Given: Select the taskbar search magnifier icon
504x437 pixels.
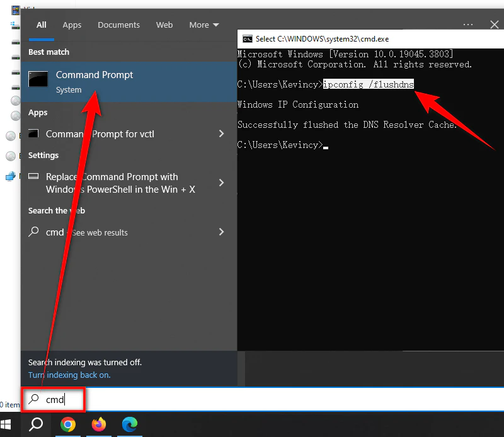Looking at the screenshot, I should [35, 425].
